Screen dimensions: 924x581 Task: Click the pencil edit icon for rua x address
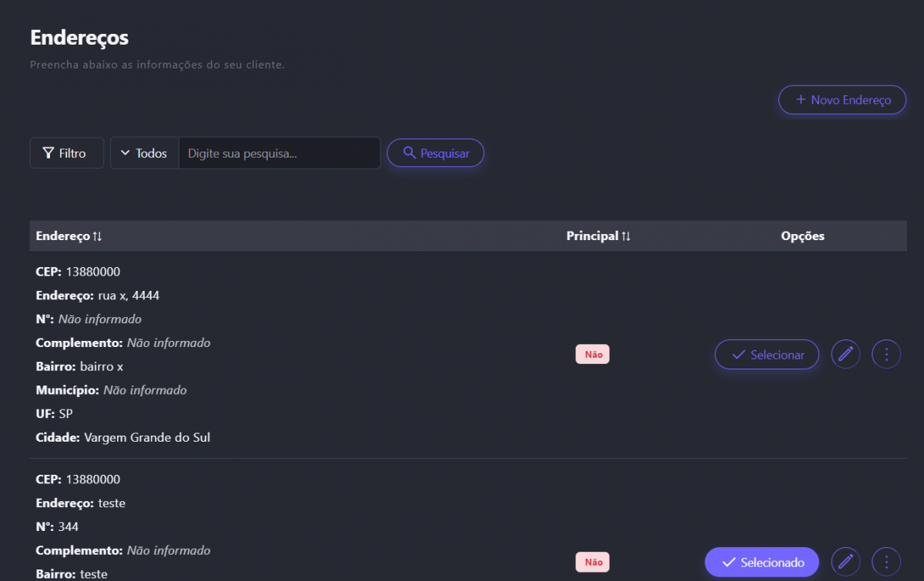[x=846, y=355]
